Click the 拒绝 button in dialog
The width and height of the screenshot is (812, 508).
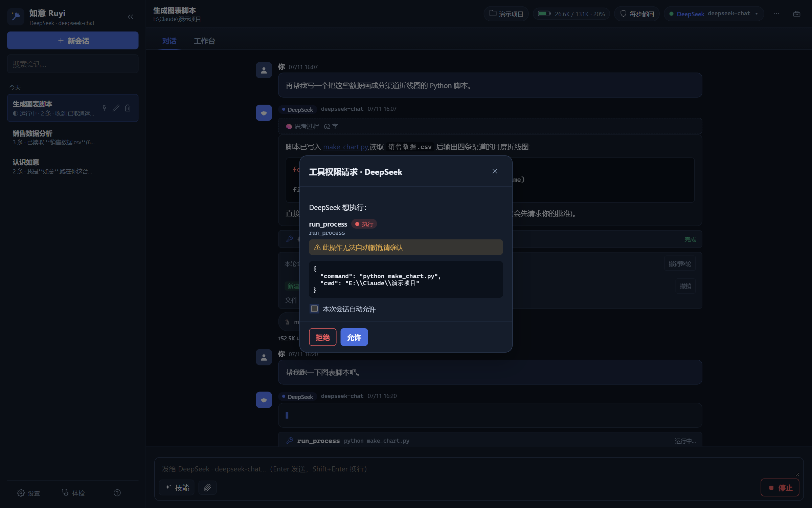point(322,337)
